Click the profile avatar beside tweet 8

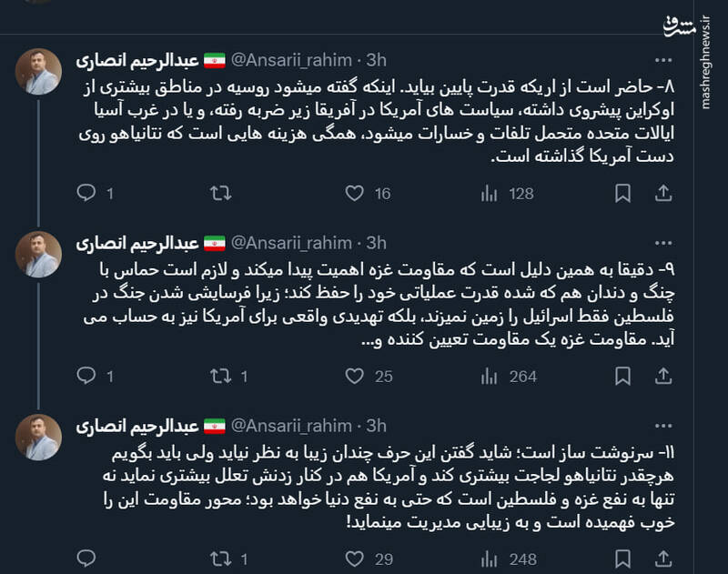coord(38,68)
